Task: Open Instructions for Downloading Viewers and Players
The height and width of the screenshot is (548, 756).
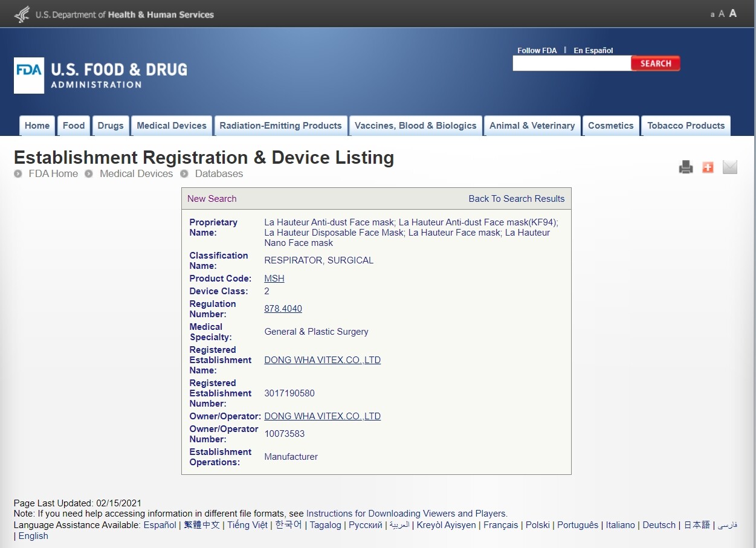Action: (406, 514)
